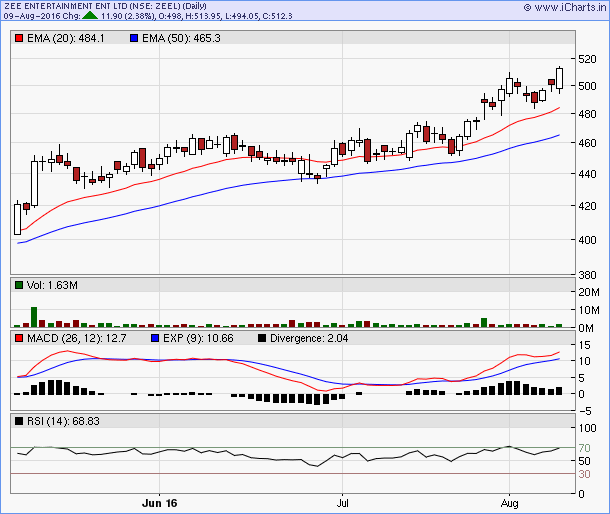This screenshot has width=610, height=514.
Task: Click the www.iCharts.in watermark link
Action: pos(570,7)
